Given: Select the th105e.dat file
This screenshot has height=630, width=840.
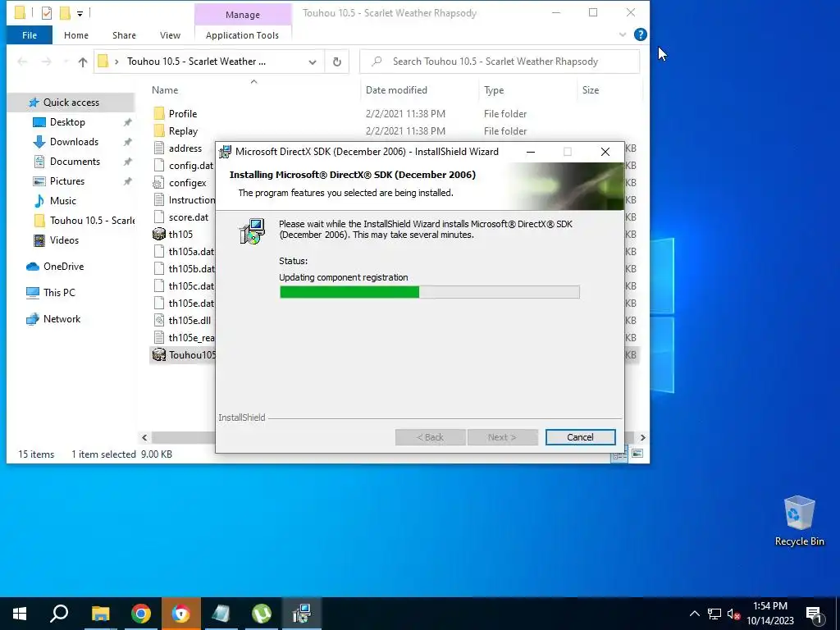Looking at the screenshot, I should (190, 304).
